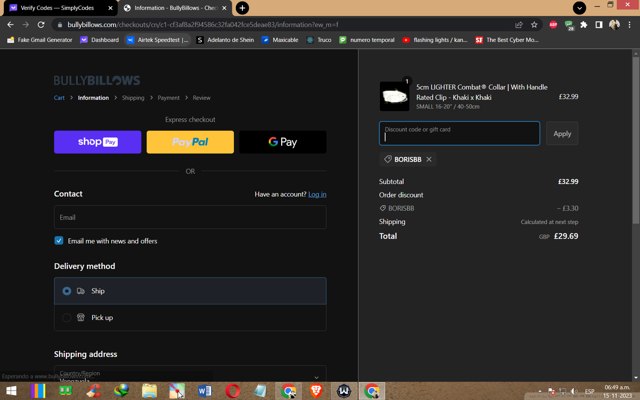Select the Information breadcrumb step
This screenshot has width=640, height=400.
pyautogui.click(x=93, y=98)
